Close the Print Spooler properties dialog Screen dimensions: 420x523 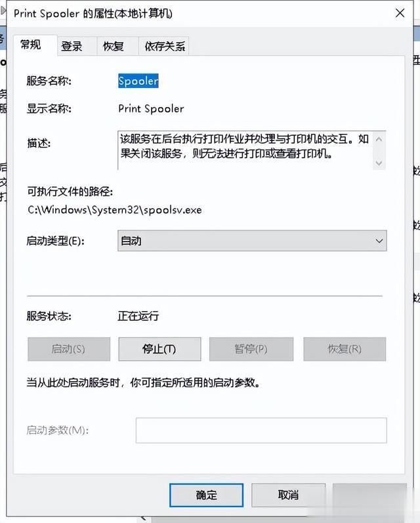(x=400, y=13)
